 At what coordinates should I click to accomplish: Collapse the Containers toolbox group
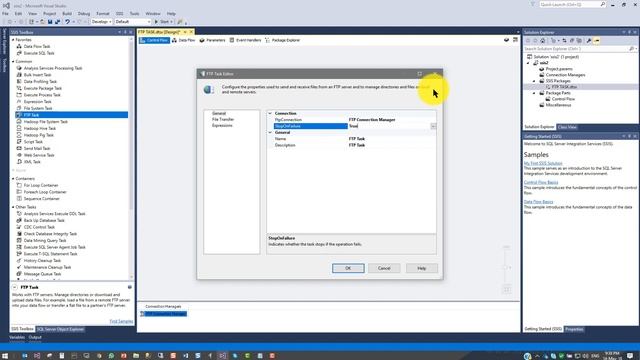[13, 179]
